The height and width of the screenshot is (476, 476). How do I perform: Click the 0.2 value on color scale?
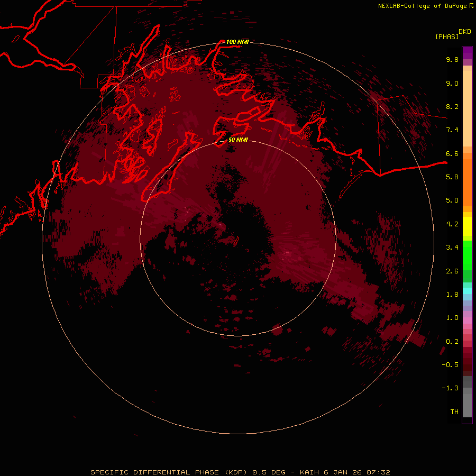tap(452, 342)
